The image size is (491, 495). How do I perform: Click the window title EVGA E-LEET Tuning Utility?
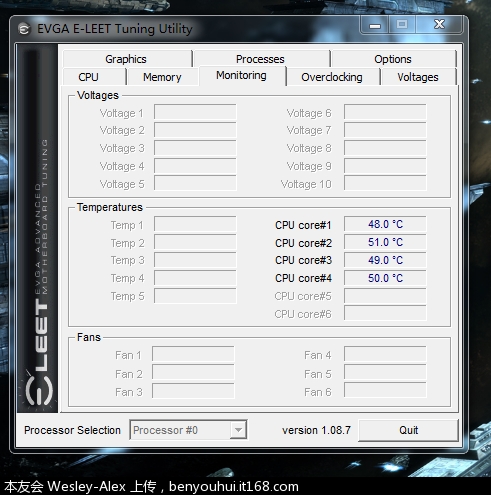(115, 29)
